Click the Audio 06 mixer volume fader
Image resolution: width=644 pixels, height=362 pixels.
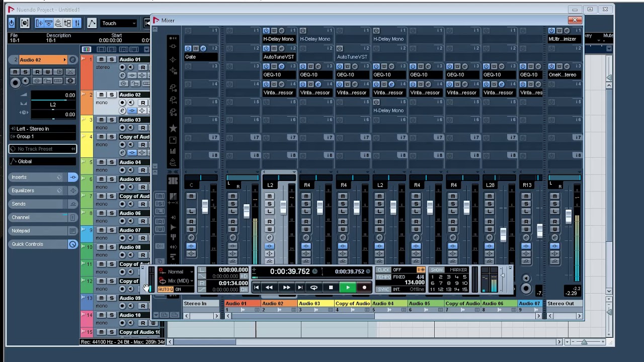(503, 234)
